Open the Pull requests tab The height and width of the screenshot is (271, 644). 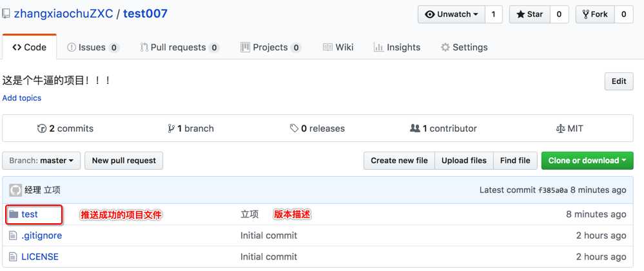[179, 47]
